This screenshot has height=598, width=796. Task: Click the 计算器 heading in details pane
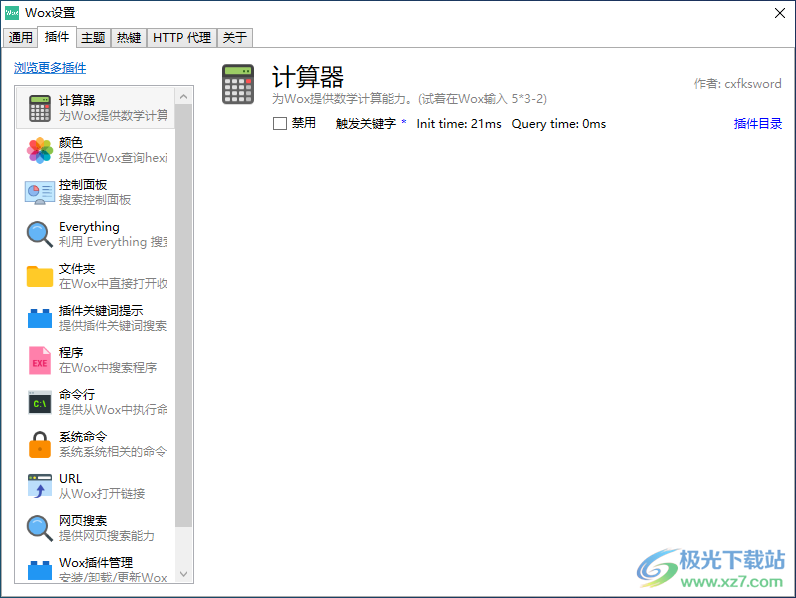[308, 77]
